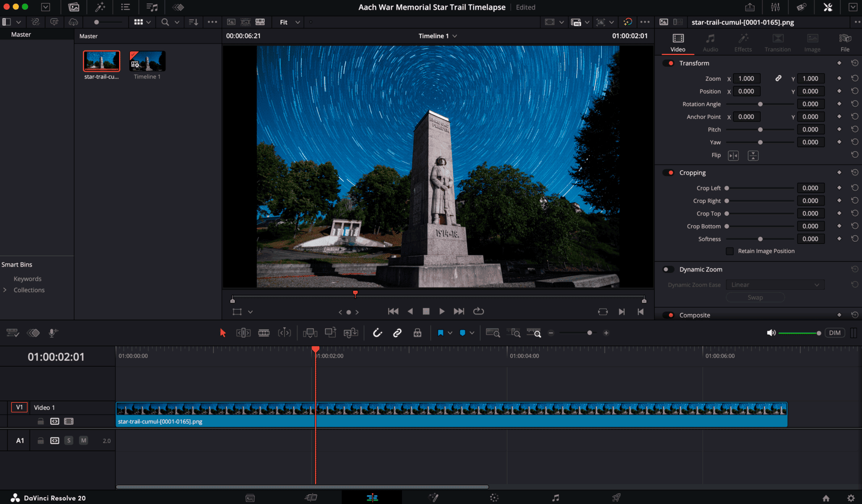Screen dimensions: 862x504
Task: Switch to the Audio inspector tab
Action: tap(710, 43)
